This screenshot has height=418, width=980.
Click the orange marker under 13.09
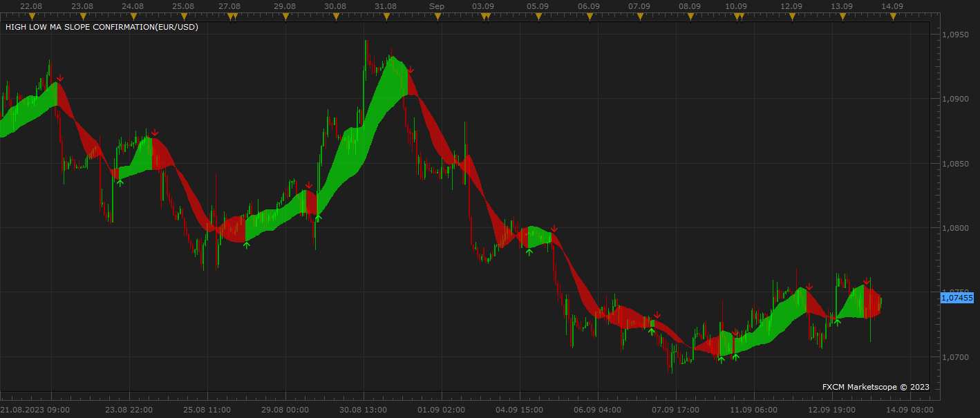coord(842,16)
